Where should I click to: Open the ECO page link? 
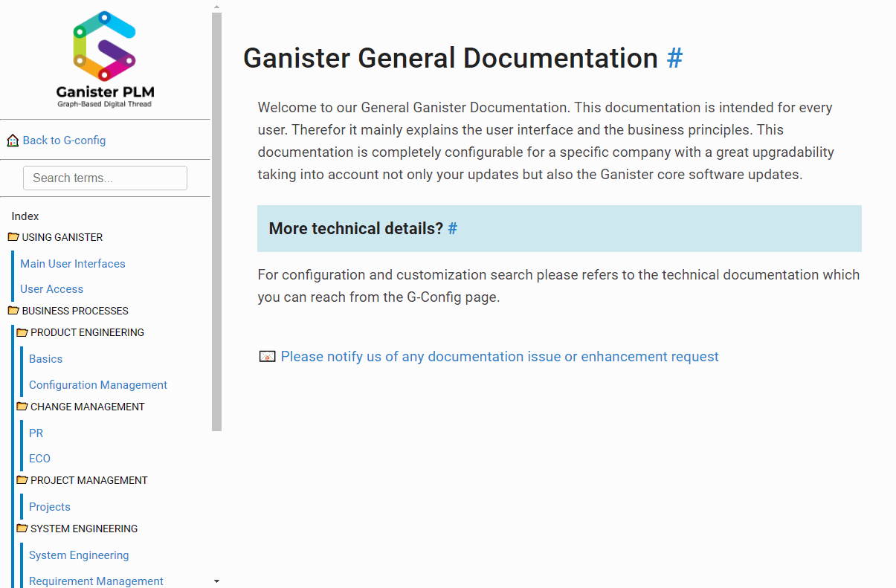[40, 459]
